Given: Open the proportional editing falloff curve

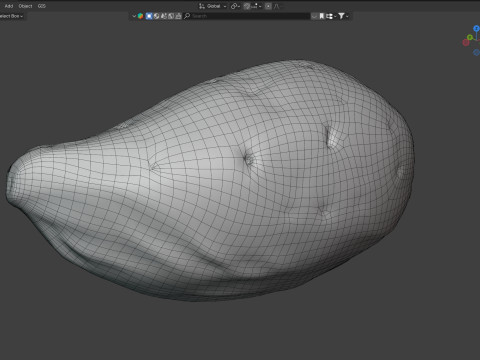Looking at the screenshot, I should coord(276,6).
